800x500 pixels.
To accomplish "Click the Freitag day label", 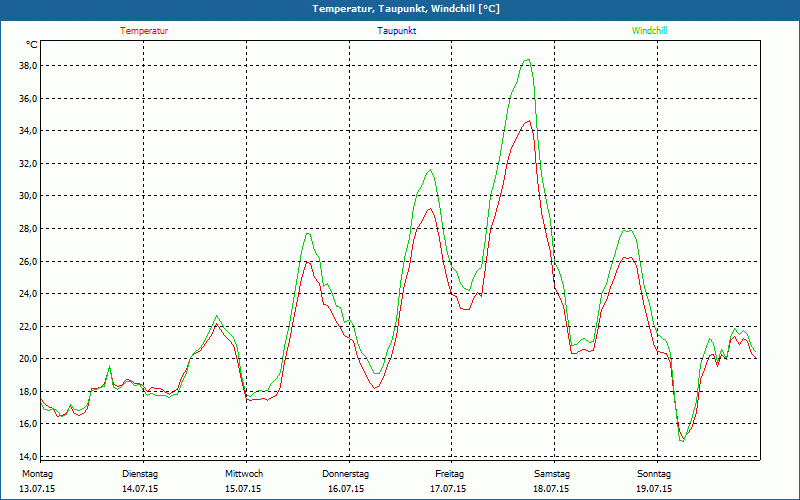I will (449, 474).
